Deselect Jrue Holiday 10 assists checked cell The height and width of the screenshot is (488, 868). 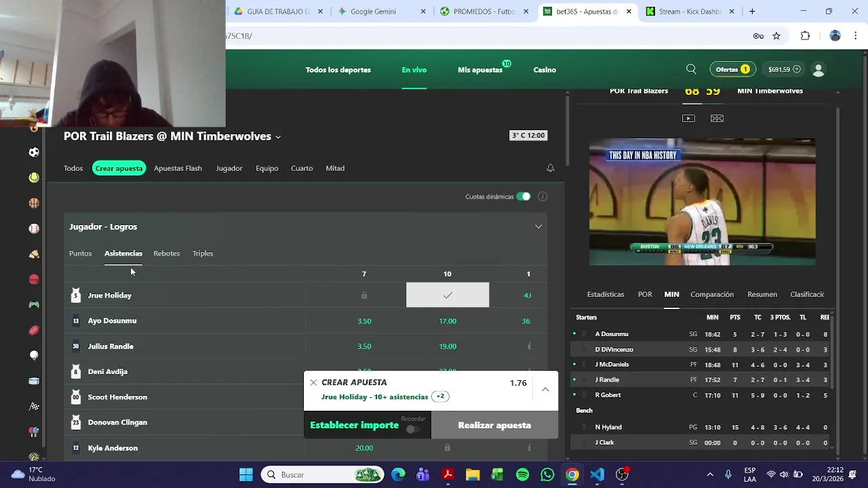click(448, 296)
